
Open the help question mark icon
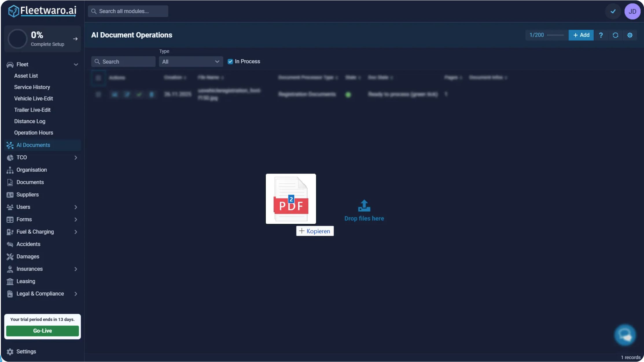[x=601, y=35]
